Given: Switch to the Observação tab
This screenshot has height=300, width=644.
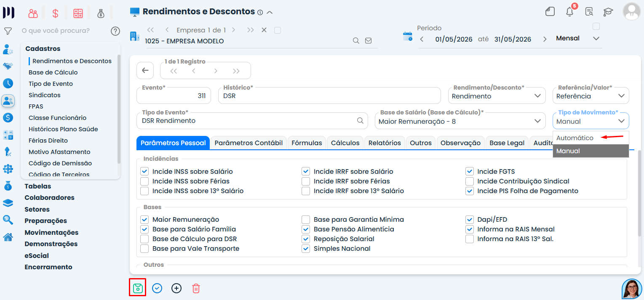Looking at the screenshot, I should [460, 143].
